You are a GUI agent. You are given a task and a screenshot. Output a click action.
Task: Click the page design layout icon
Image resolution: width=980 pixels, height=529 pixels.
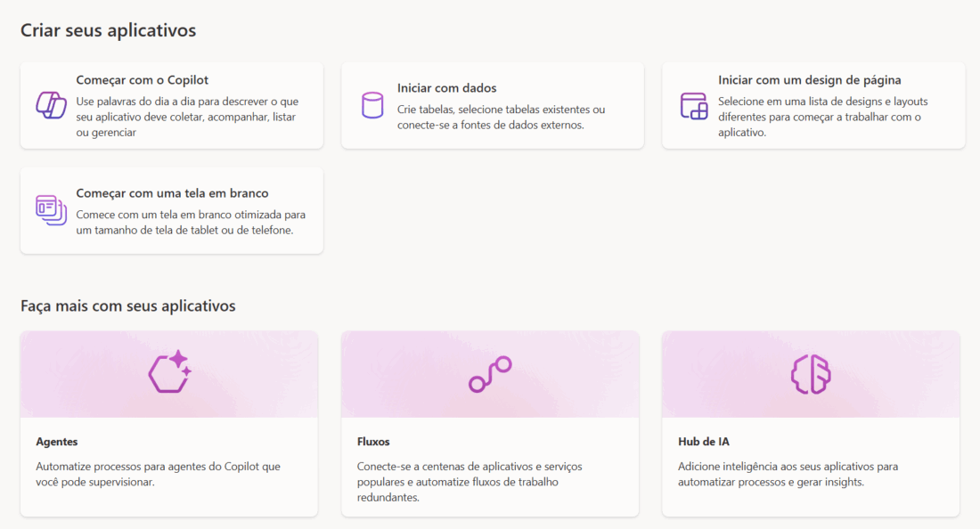694,106
